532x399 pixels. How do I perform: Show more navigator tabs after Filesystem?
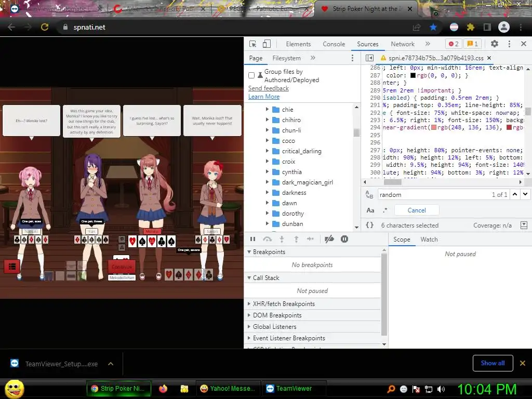pos(313,58)
